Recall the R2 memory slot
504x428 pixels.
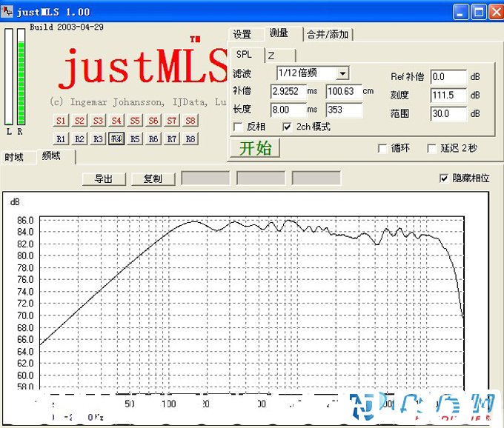[x=79, y=139]
